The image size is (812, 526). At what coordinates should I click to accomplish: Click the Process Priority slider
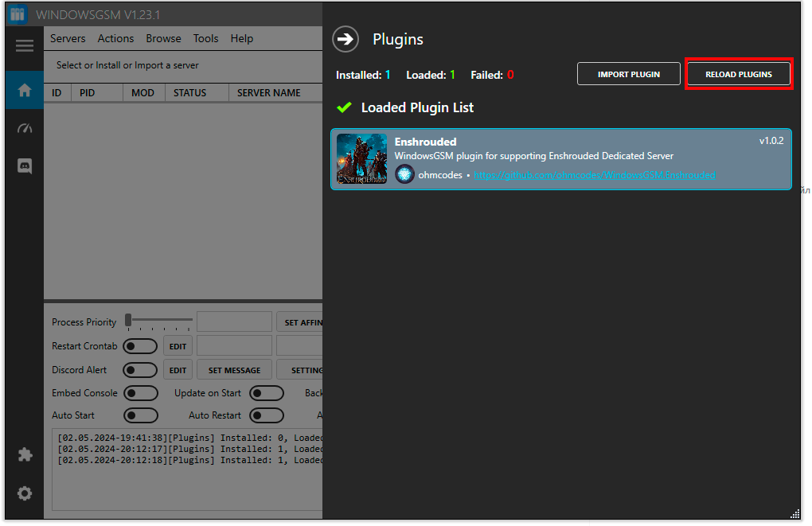point(159,321)
